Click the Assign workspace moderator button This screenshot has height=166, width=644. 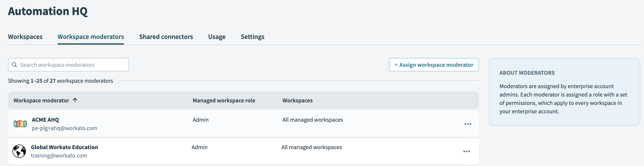click(434, 65)
